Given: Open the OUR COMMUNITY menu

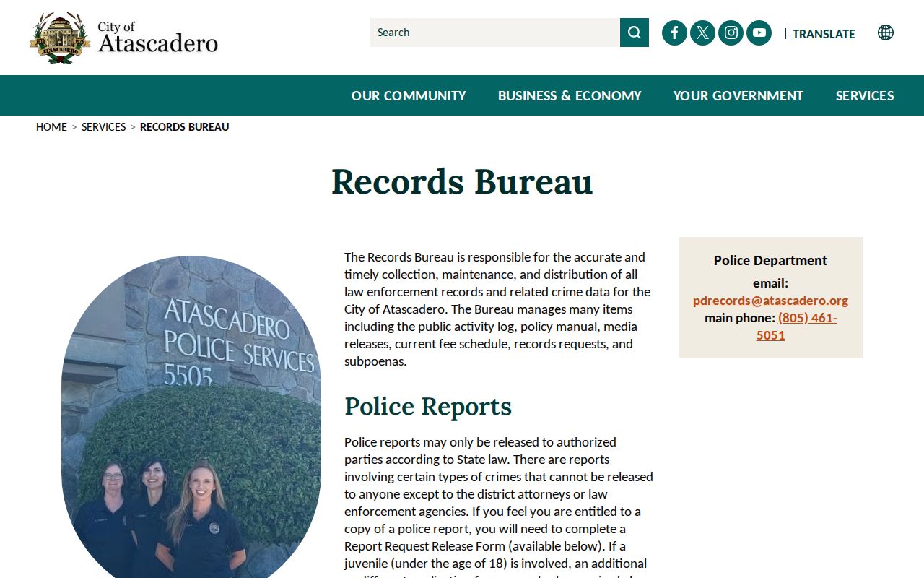Looking at the screenshot, I should [x=409, y=95].
